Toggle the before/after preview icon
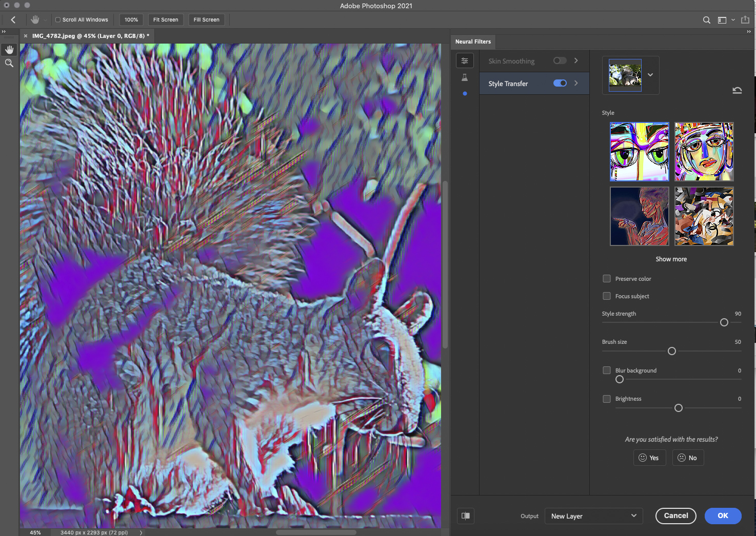Image resolution: width=756 pixels, height=536 pixels. coord(466,516)
